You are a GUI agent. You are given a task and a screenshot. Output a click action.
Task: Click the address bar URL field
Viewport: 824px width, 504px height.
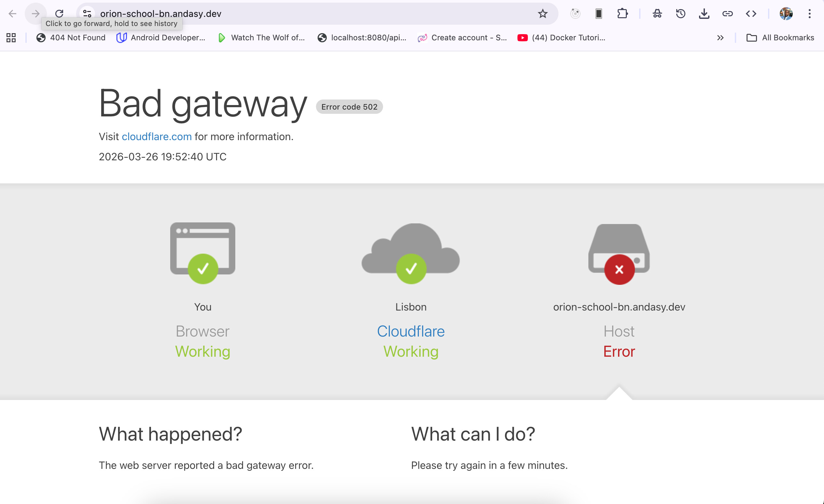pyautogui.click(x=301, y=14)
